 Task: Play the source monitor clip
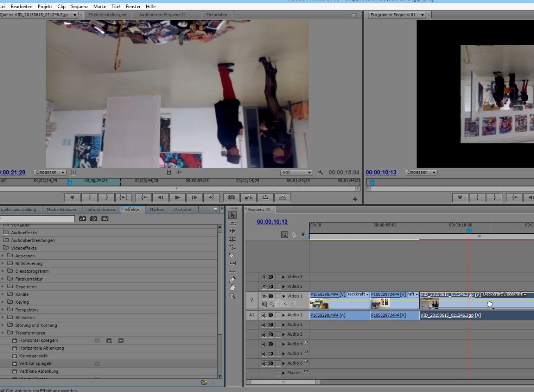click(x=177, y=198)
